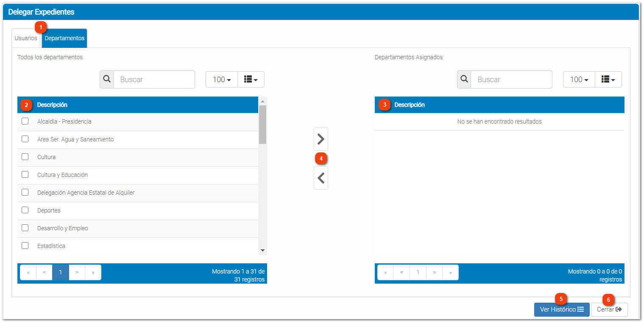Click the Desarrollo y Empleo row text
This screenshot has width=644, height=323.
63,228
